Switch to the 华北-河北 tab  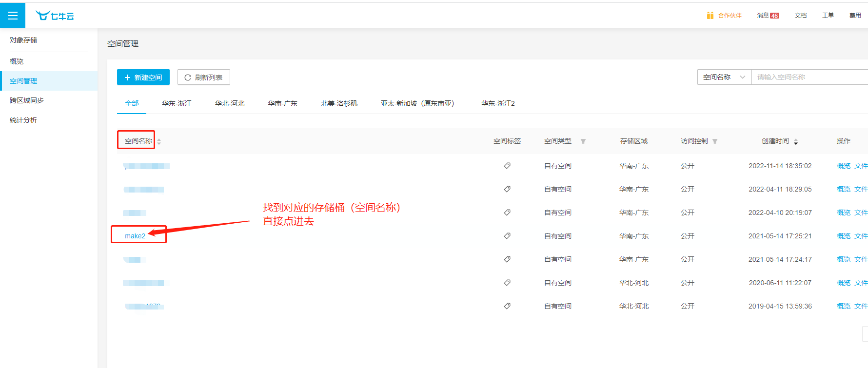(230, 103)
